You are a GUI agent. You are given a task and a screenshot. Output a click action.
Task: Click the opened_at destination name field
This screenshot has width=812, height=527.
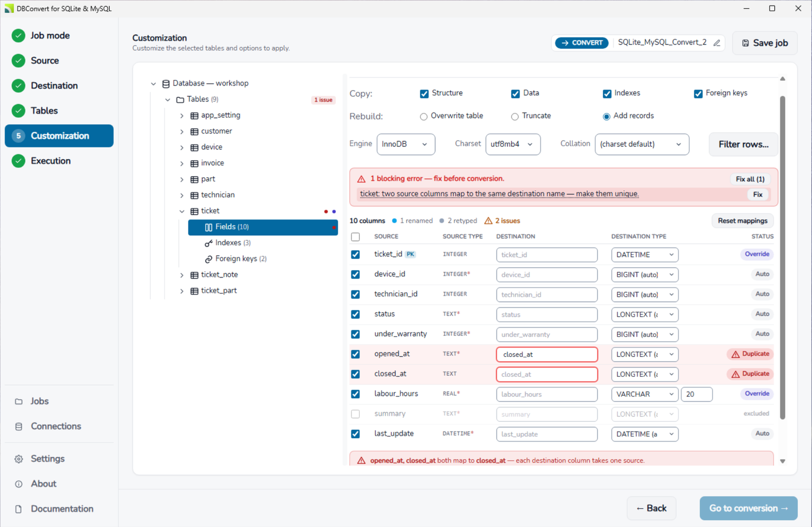click(x=547, y=355)
